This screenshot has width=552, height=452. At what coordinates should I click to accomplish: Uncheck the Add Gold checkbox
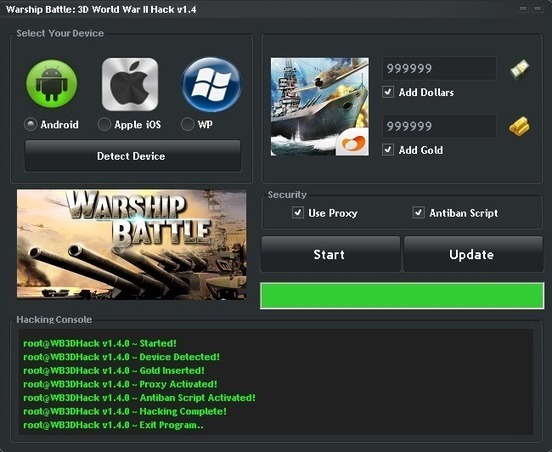pos(388,150)
